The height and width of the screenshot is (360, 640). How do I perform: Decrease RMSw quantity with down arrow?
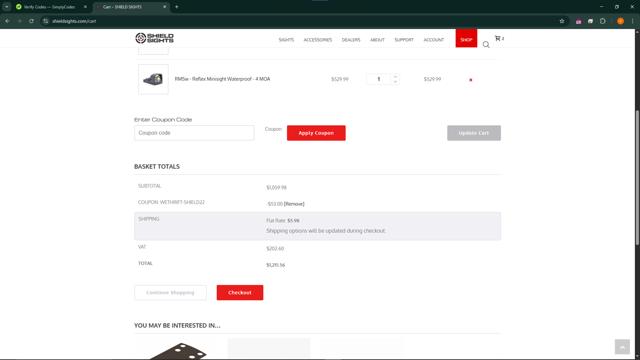coord(395,82)
